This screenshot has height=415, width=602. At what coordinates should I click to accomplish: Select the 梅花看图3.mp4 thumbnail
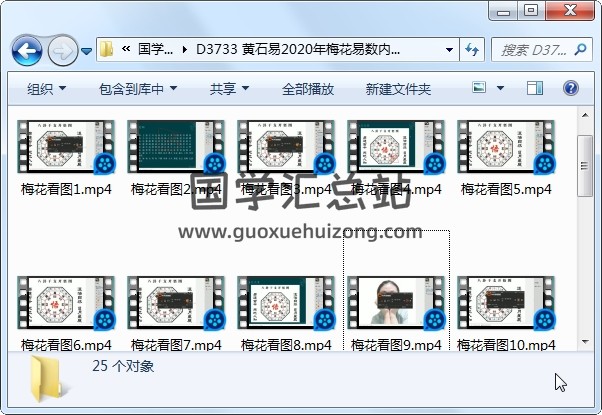click(x=286, y=146)
